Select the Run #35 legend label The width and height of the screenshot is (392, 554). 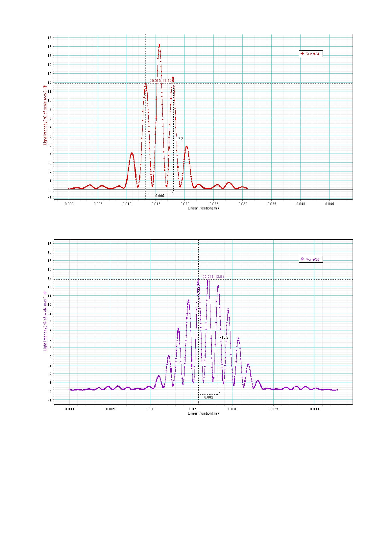point(312,259)
